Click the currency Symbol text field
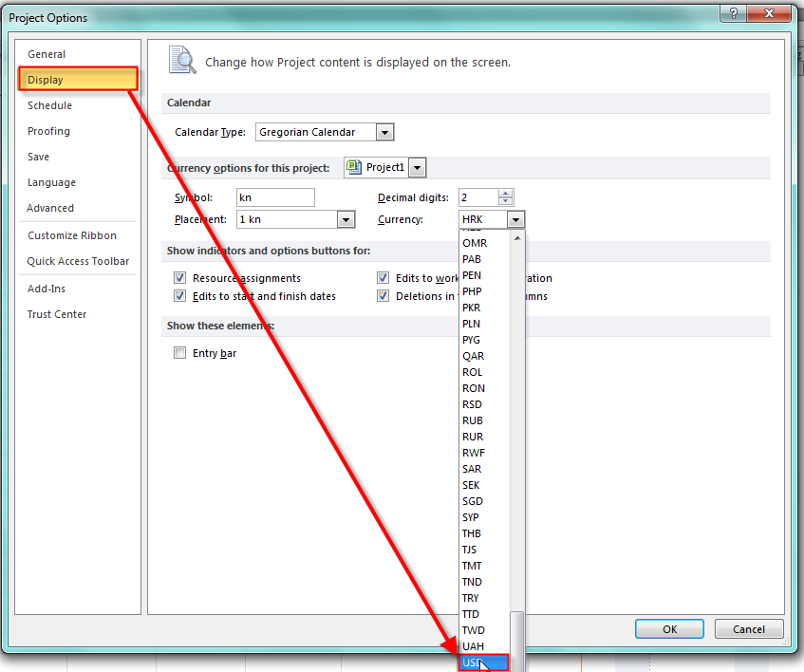 pos(275,197)
